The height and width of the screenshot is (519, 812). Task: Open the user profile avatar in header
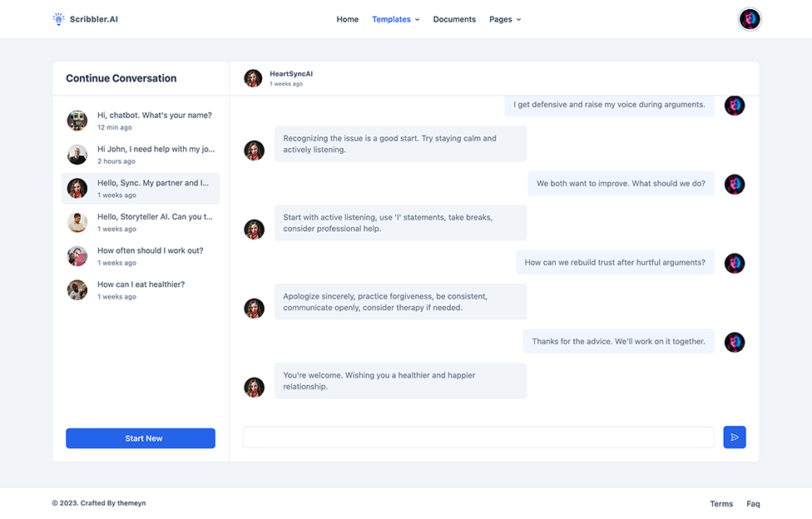(750, 19)
